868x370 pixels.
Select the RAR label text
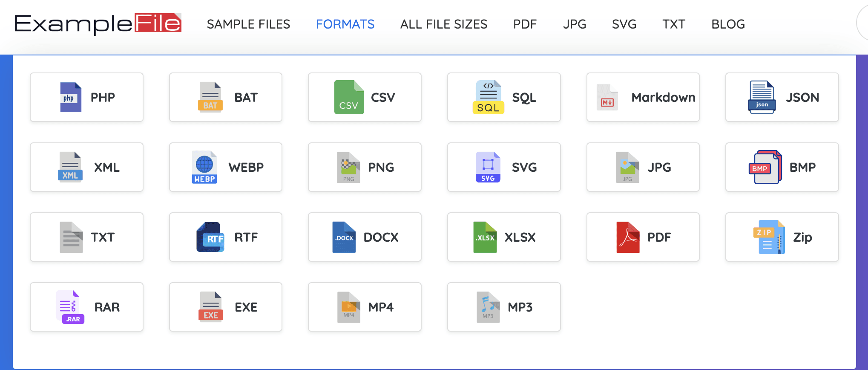(x=107, y=307)
